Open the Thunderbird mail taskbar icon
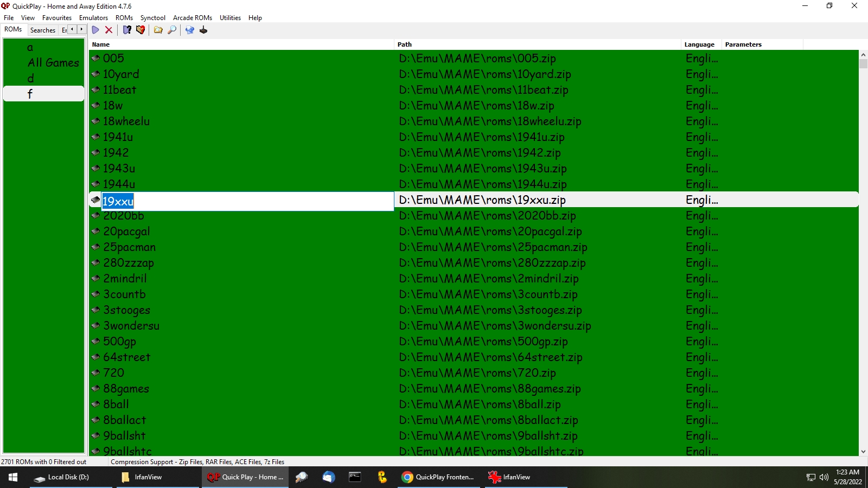 click(x=328, y=477)
